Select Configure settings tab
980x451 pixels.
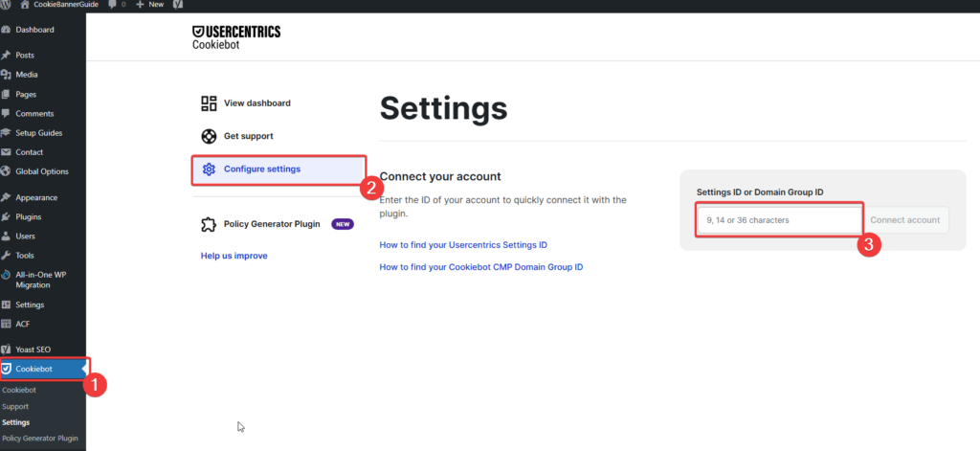(x=278, y=170)
